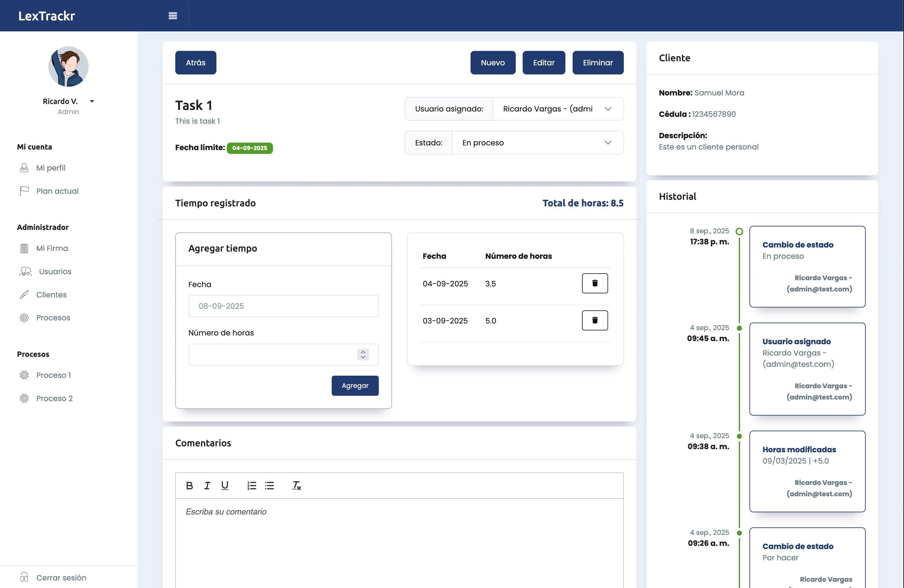Click the Proceso 1 gear icon
Image resolution: width=904 pixels, height=588 pixels.
point(24,375)
